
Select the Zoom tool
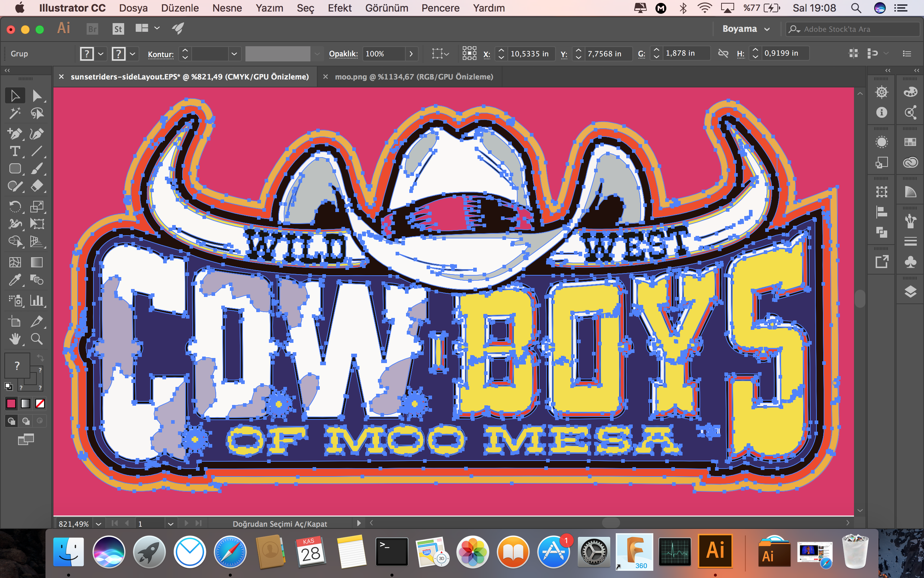click(x=37, y=339)
